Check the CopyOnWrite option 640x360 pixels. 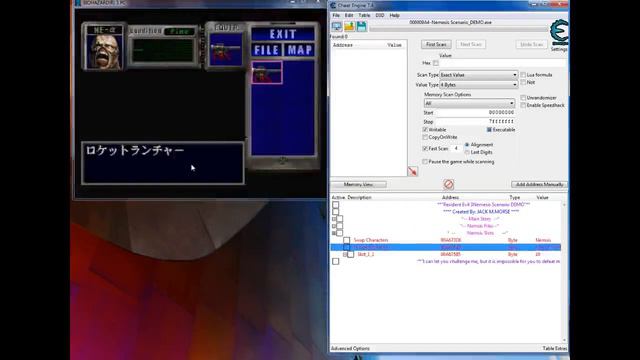point(425,137)
